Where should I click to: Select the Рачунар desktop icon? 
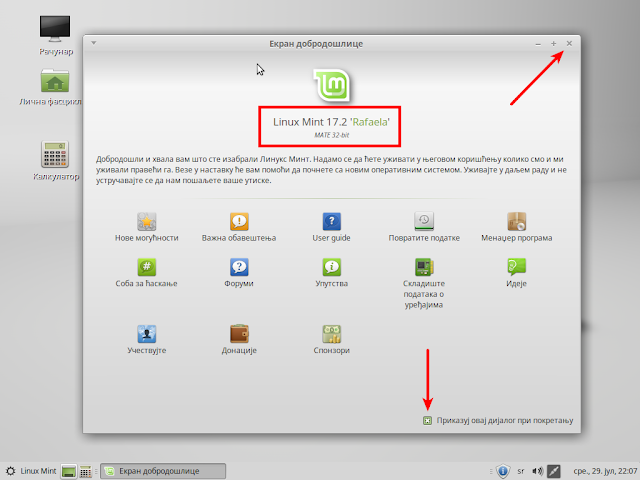click(x=55, y=29)
